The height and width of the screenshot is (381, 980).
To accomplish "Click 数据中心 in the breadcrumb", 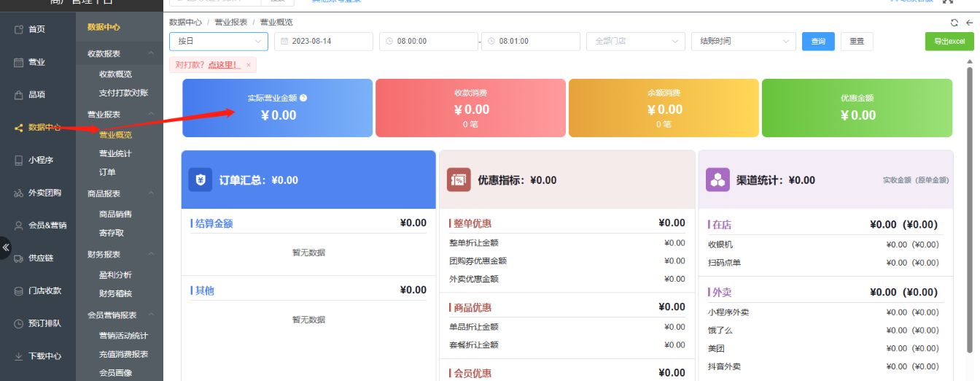I will 185,23.
